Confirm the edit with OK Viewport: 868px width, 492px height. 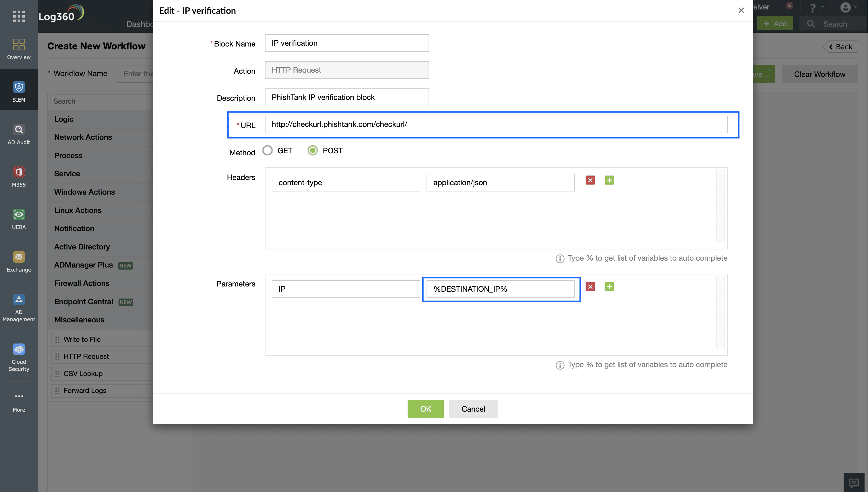pyautogui.click(x=425, y=409)
